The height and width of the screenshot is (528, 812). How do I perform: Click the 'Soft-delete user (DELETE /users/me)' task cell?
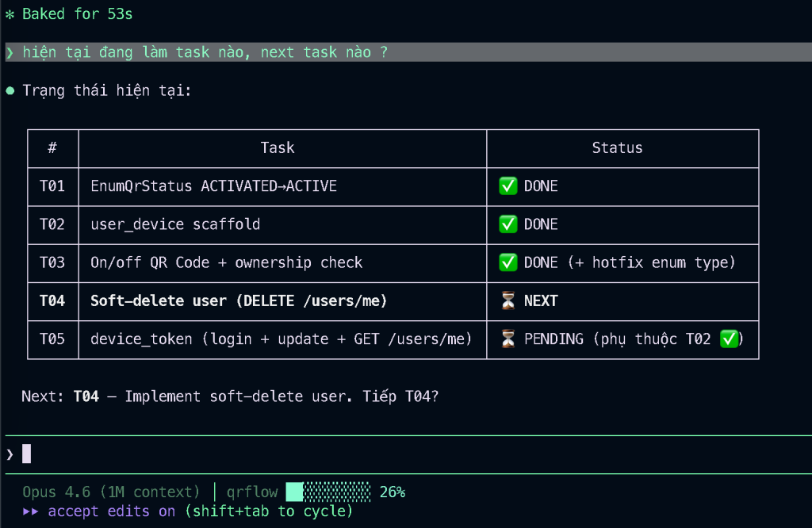pos(239,300)
